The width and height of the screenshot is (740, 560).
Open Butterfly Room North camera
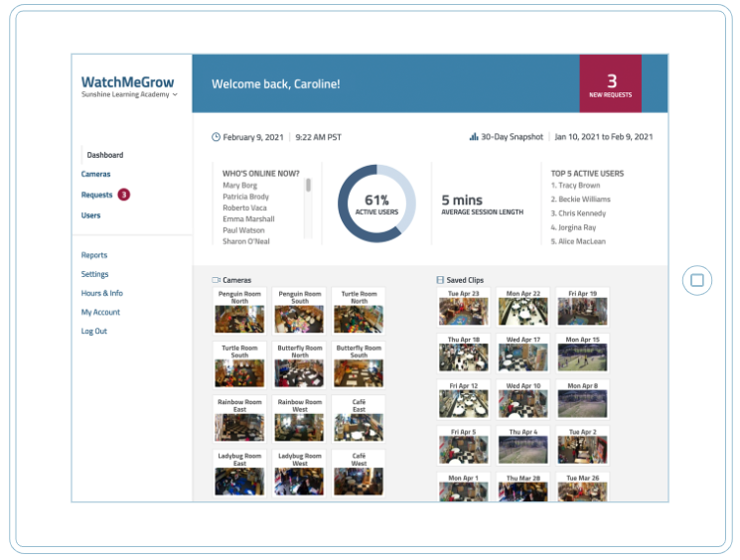tap(299, 365)
